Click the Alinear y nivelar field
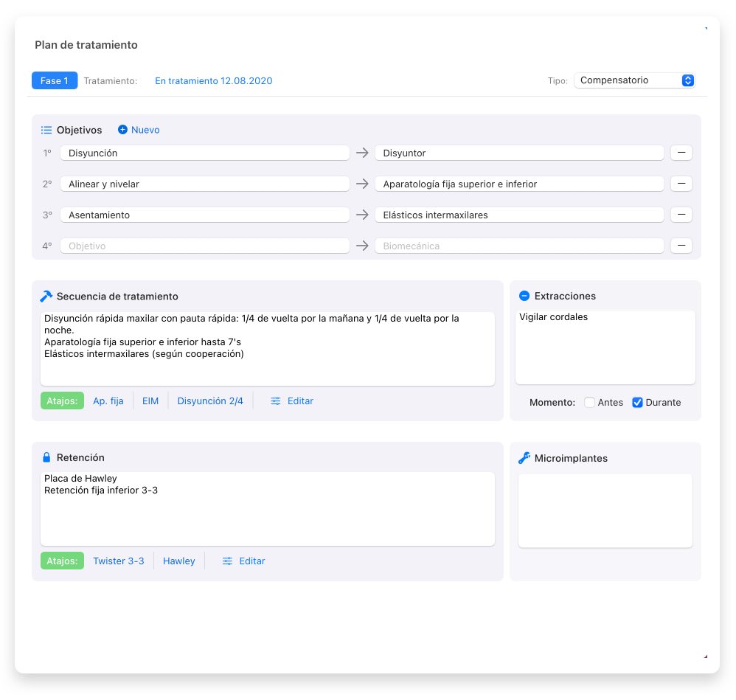Image resolution: width=736 pixels, height=700 pixels. [205, 184]
